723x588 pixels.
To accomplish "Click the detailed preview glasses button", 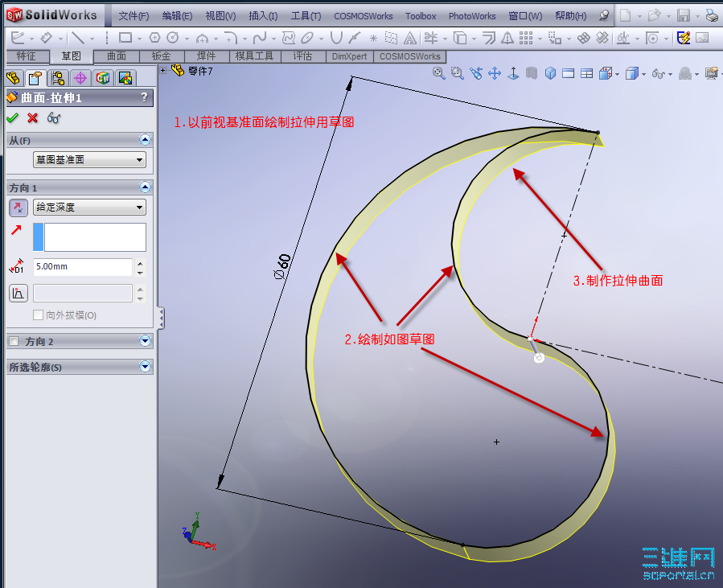I will (54, 118).
